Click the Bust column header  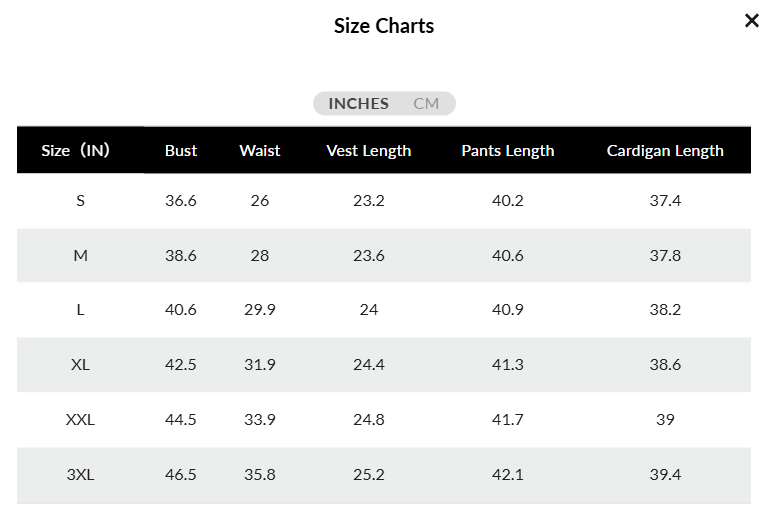point(181,151)
